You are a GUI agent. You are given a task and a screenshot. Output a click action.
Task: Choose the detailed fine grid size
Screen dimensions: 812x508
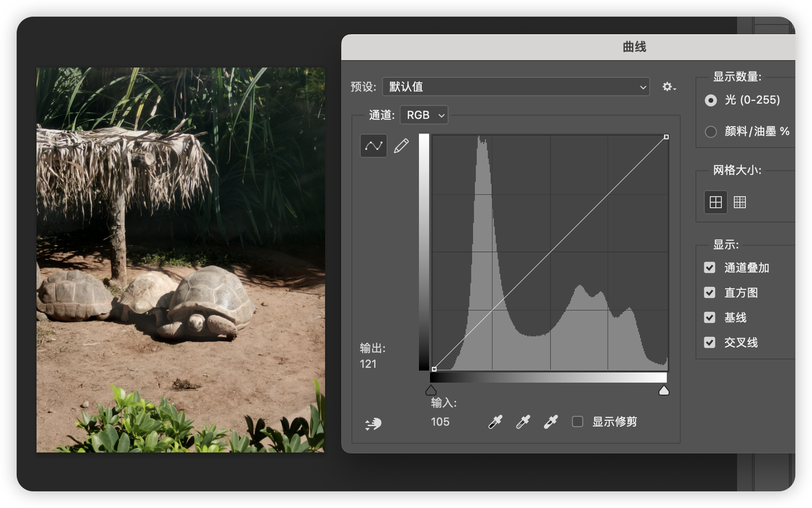click(740, 202)
